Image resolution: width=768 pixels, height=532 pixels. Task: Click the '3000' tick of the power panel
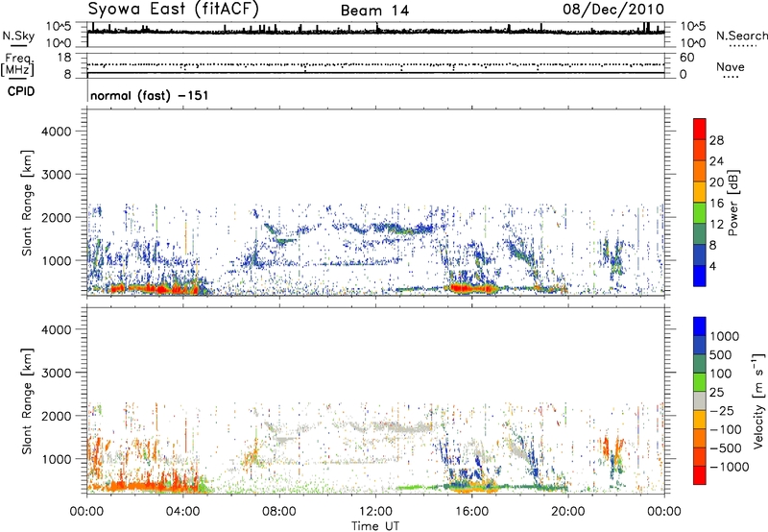pos(57,175)
